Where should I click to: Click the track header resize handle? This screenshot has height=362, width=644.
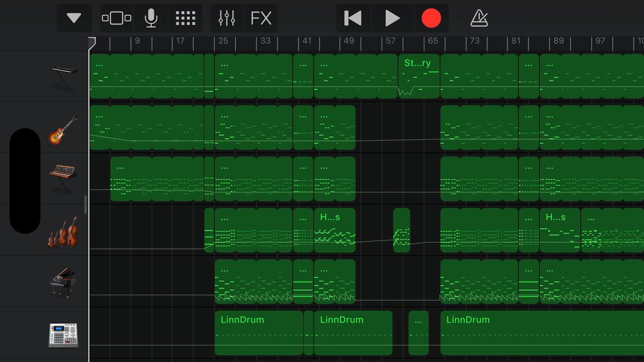pyautogui.click(x=86, y=205)
